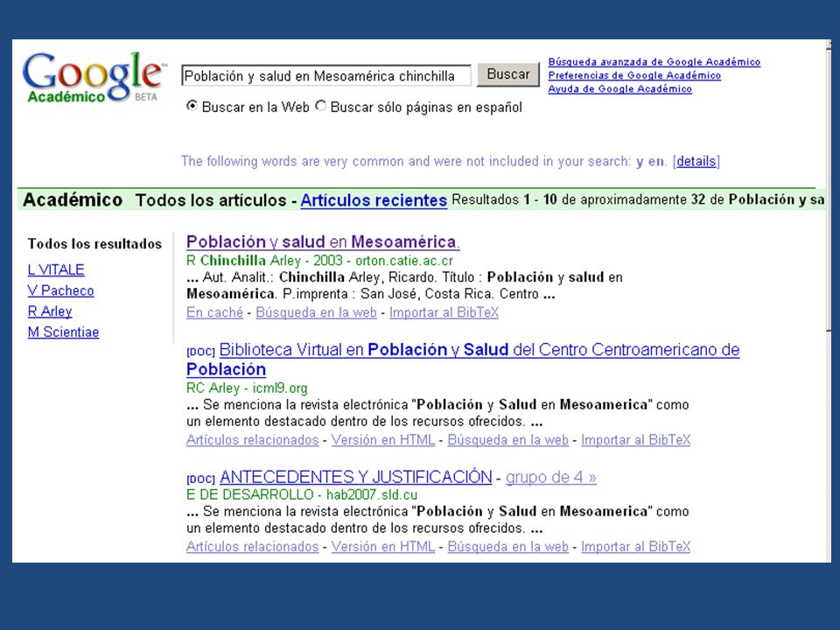
Task: Click Artículos relacionados under ANTECEDENTES result
Action: click(252, 546)
